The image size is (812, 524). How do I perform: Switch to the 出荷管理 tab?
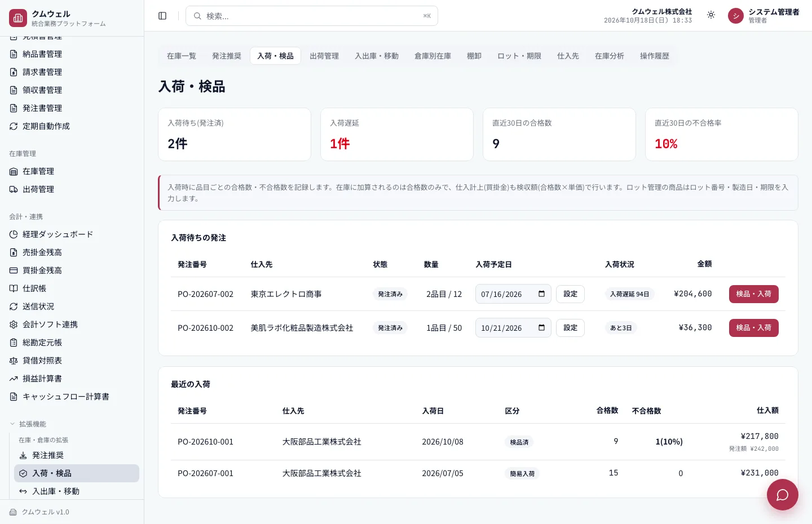pos(324,56)
